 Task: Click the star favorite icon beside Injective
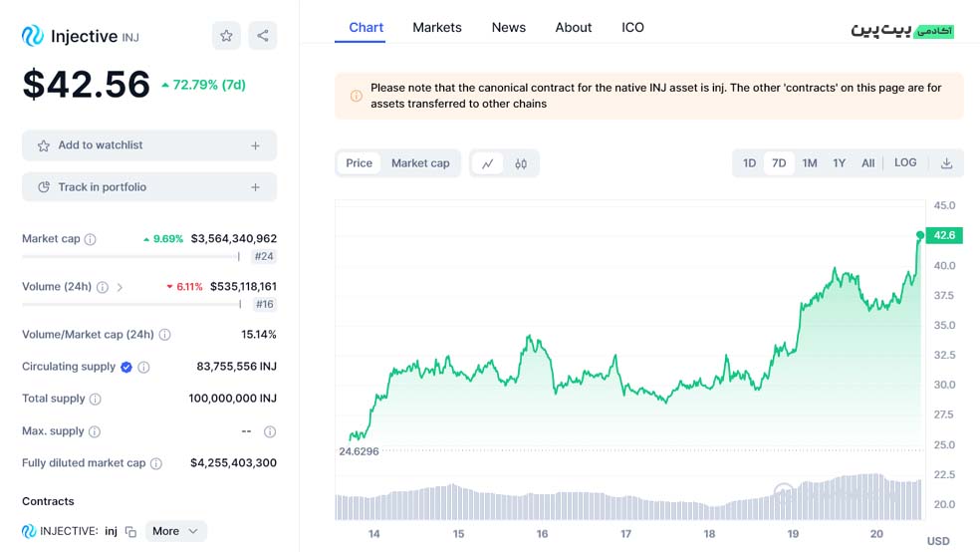(226, 36)
